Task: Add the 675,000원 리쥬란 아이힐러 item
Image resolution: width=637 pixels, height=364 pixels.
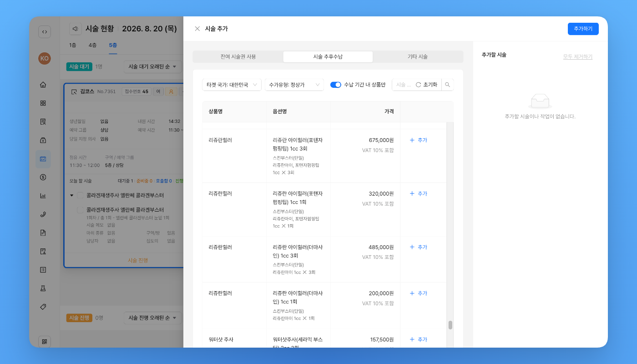Action: [x=418, y=140]
